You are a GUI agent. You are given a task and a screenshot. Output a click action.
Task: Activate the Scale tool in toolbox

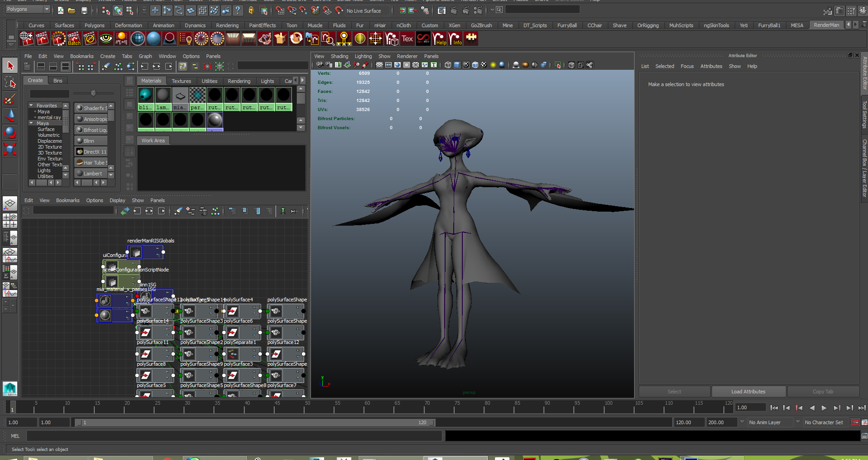10,149
